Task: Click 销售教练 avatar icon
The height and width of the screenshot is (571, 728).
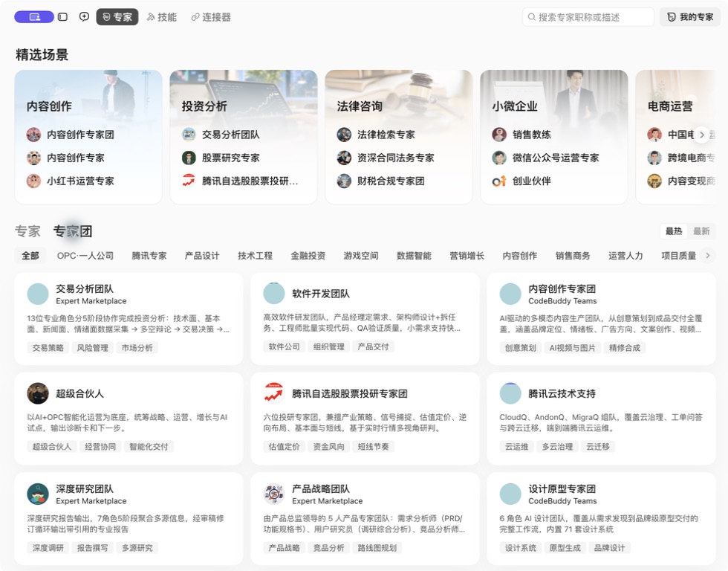Action: click(499, 135)
